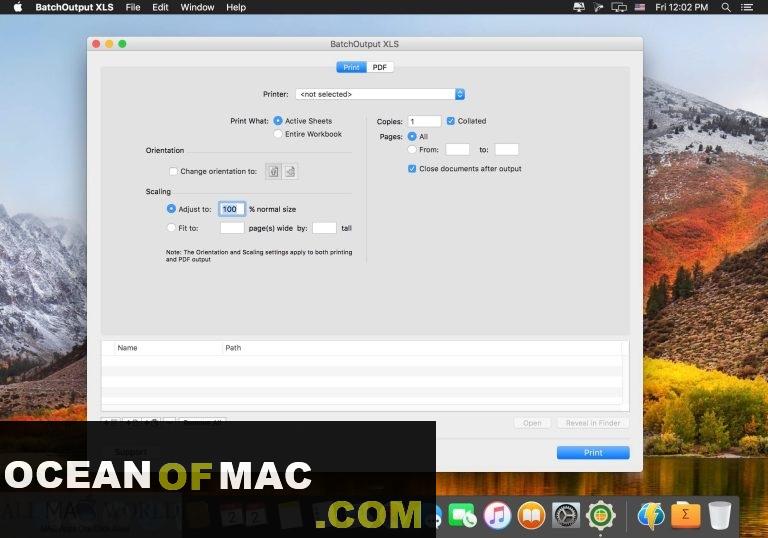Open the Help menu
This screenshot has width=768, height=538.
point(236,7)
